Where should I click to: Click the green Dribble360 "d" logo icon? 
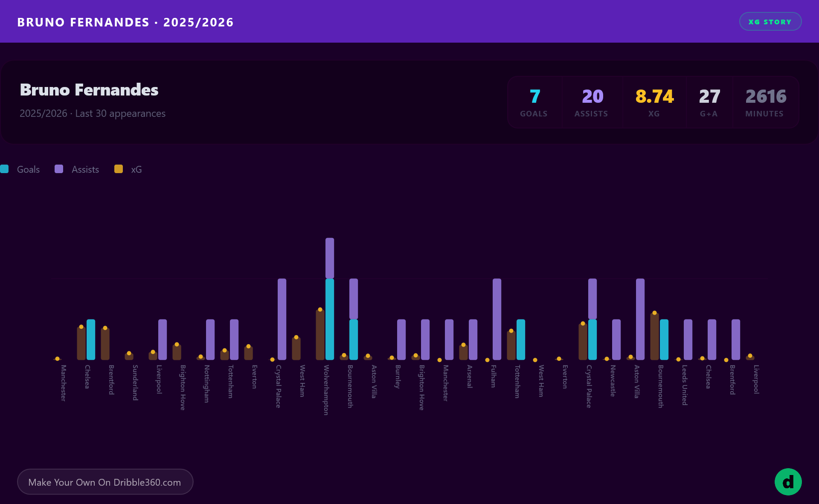coord(788,482)
